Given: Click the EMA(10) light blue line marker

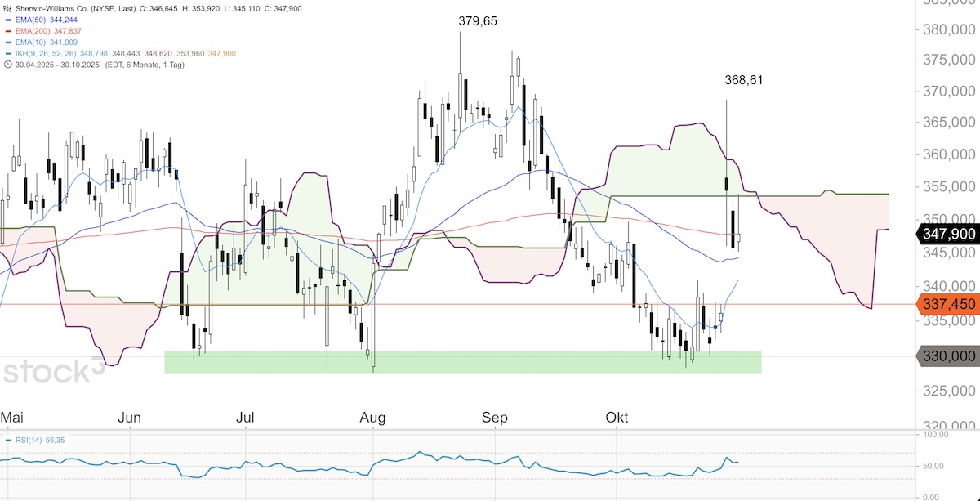Looking at the screenshot, I should coord(8,42).
